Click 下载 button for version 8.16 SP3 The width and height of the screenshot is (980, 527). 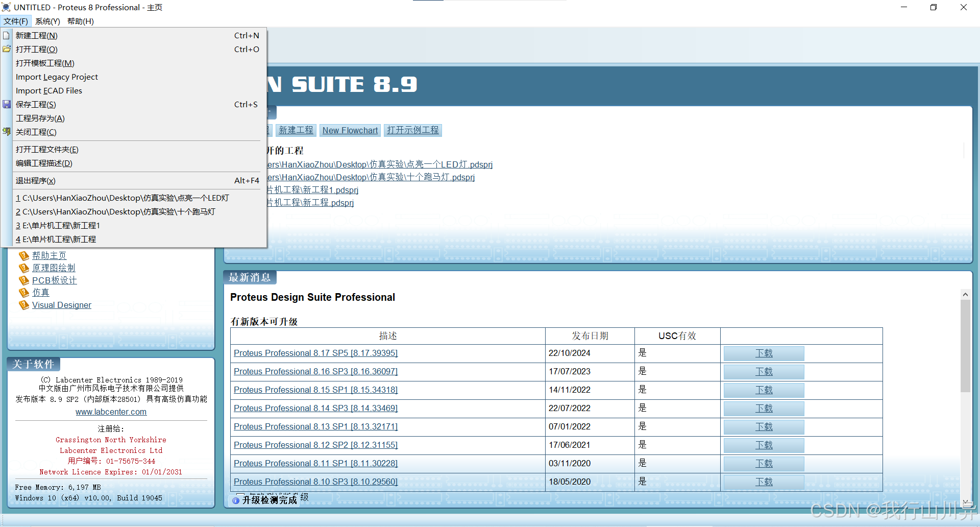tap(764, 372)
